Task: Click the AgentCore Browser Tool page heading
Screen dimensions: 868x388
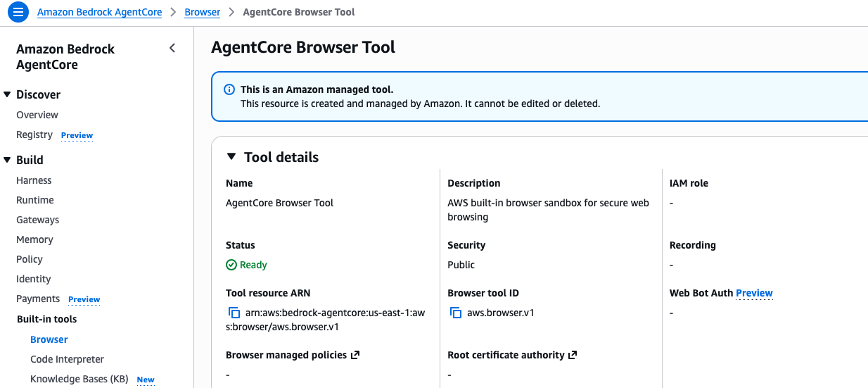Action: (x=303, y=47)
